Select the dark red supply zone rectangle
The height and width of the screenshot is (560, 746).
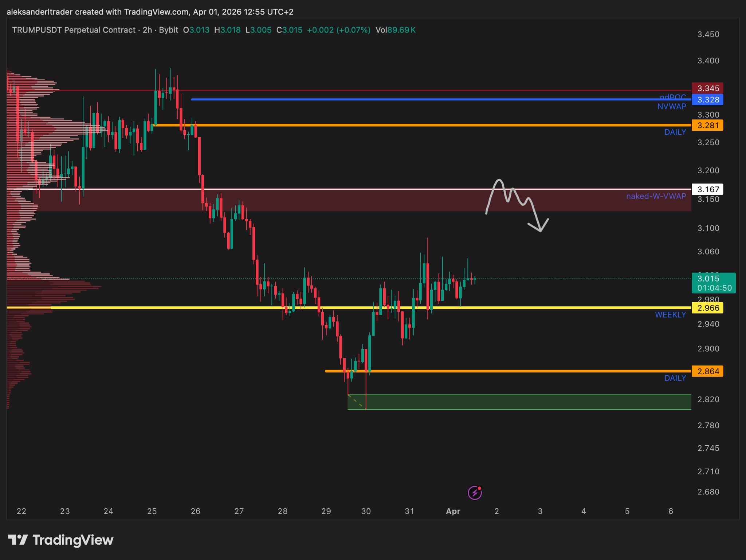[364, 201]
